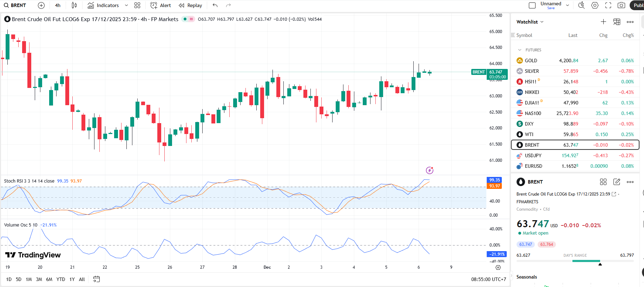Switch to the YTD time range

61,279
